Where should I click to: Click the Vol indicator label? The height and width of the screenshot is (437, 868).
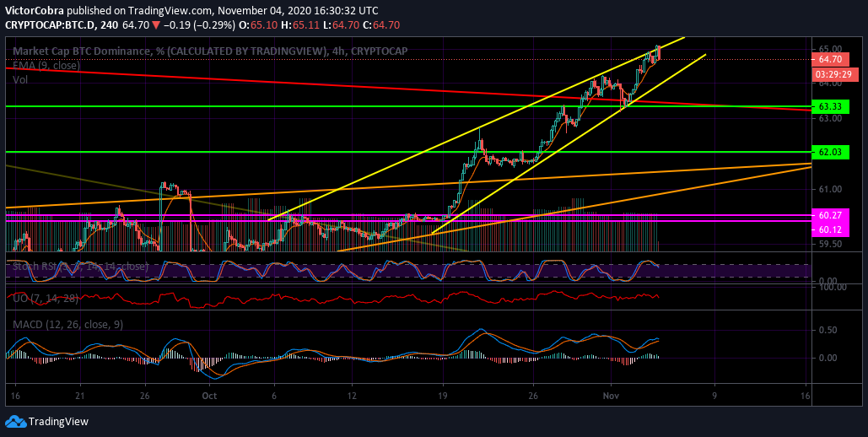pos(20,80)
